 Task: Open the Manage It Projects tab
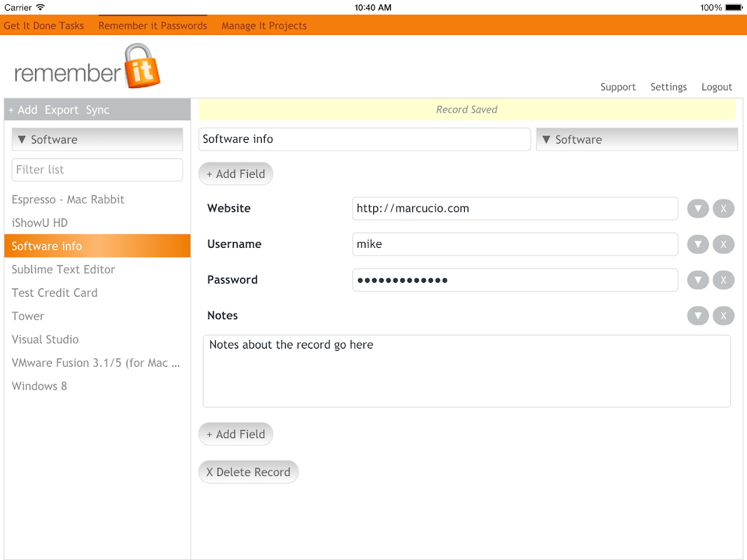pyautogui.click(x=264, y=26)
